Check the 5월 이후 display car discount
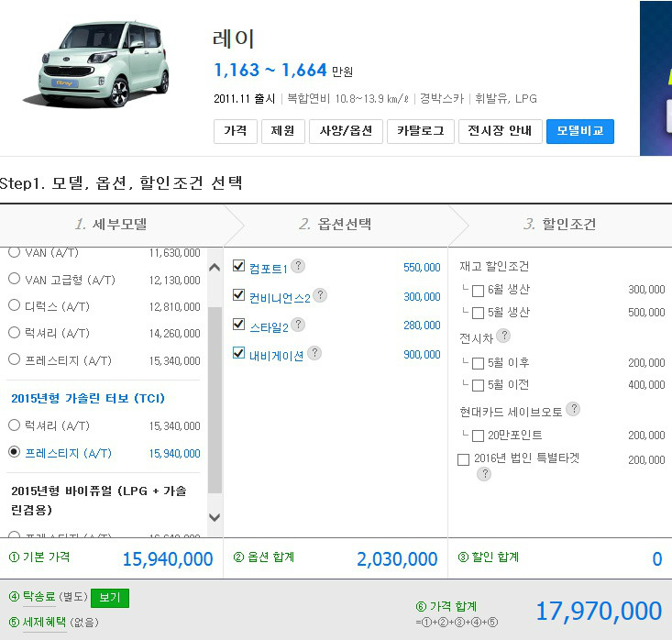The width and height of the screenshot is (672, 640). click(478, 363)
